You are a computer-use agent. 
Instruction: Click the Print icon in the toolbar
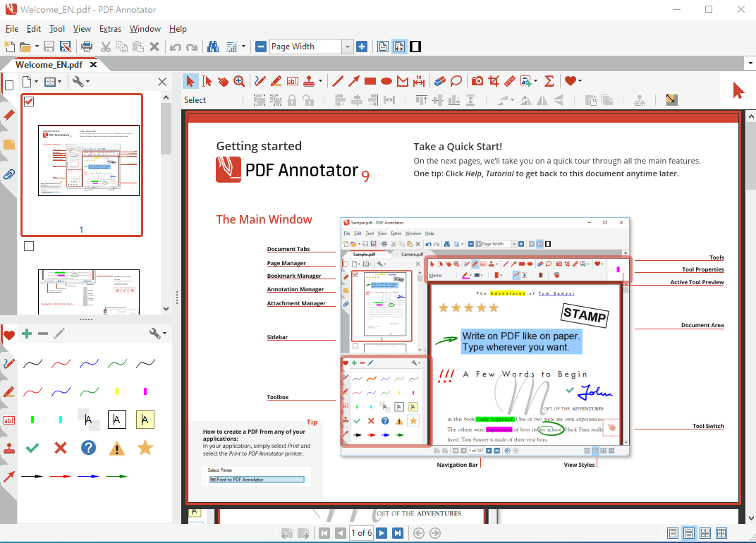86,47
